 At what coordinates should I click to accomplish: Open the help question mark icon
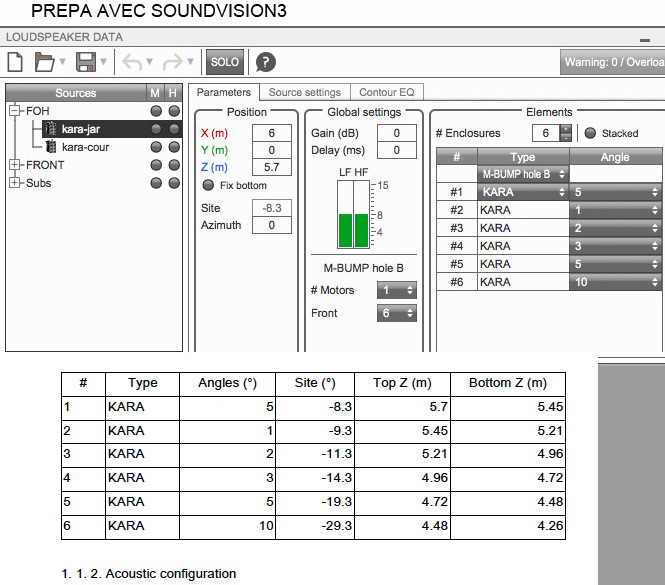tap(265, 62)
